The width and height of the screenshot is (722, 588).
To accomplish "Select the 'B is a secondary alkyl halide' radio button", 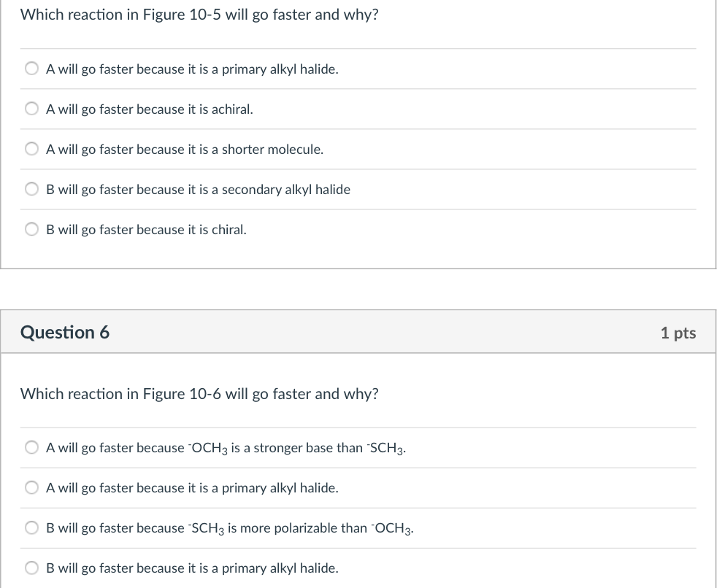I will click(x=32, y=190).
